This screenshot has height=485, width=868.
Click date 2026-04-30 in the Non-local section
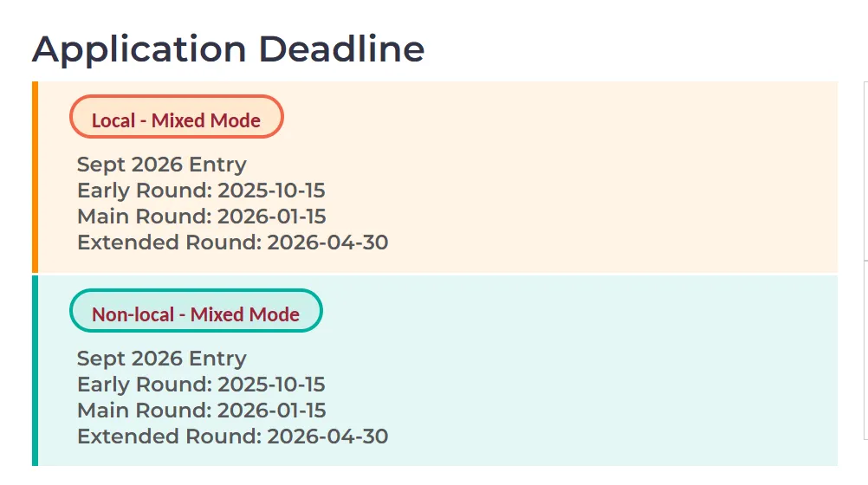(327, 436)
